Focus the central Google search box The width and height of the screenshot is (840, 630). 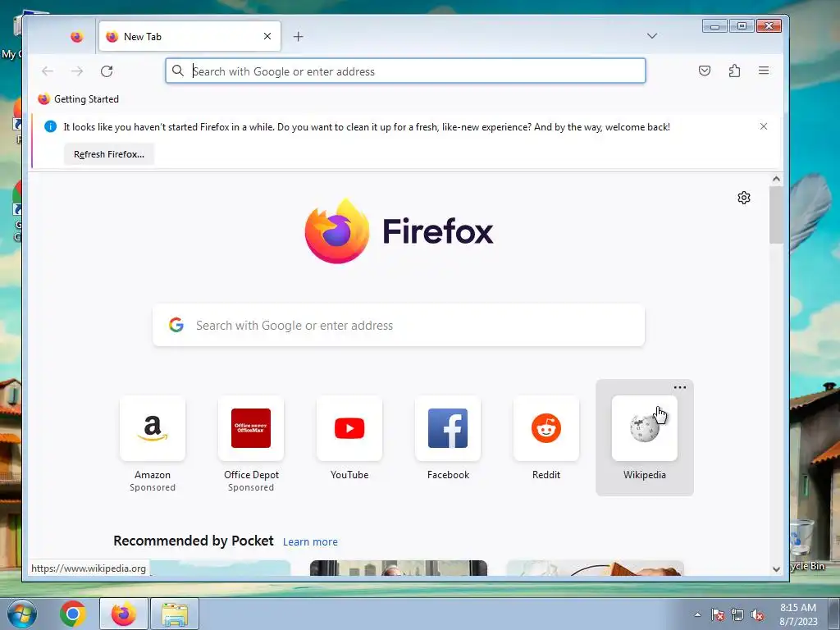click(x=399, y=325)
